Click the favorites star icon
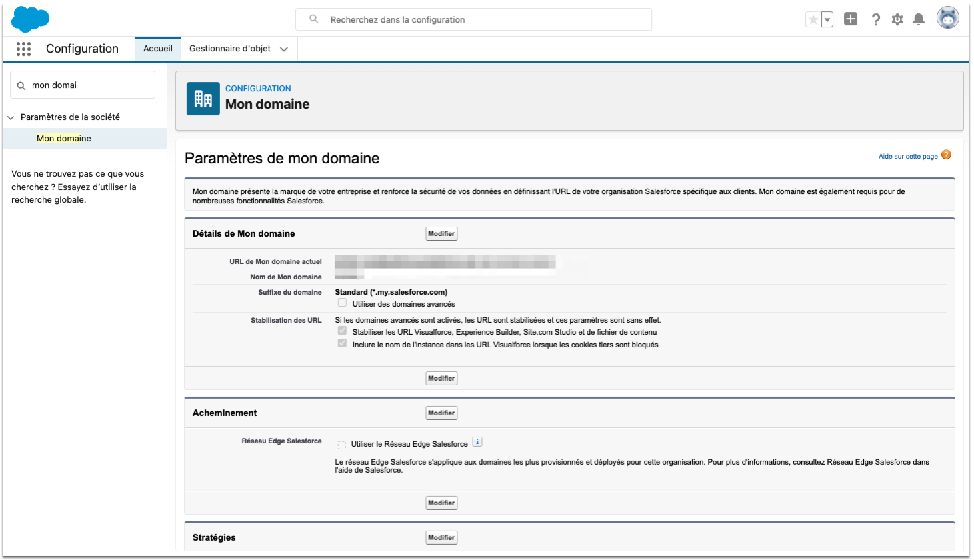This screenshot has width=974, height=560. 813,20
